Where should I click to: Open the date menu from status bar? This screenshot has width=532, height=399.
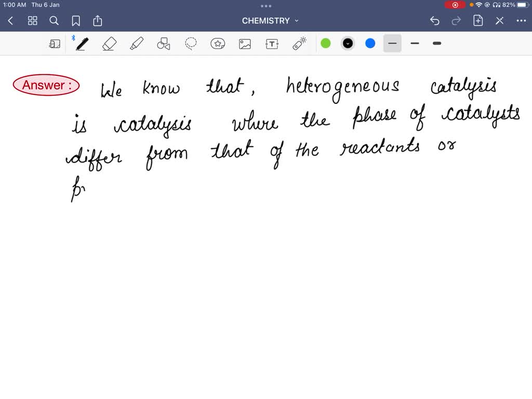coord(45,5)
